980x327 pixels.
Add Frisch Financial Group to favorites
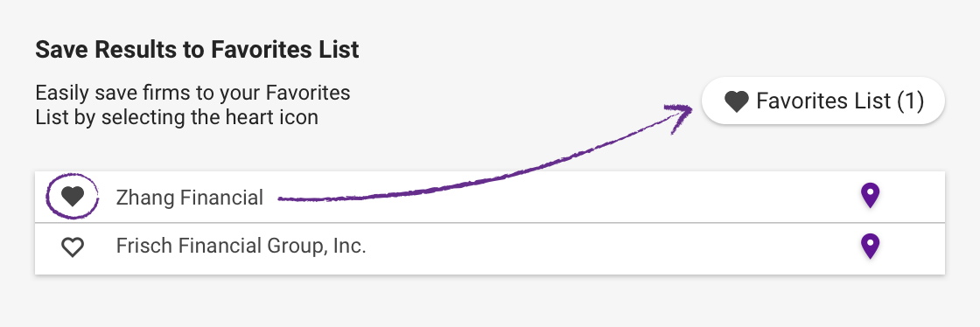[x=73, y=247]
